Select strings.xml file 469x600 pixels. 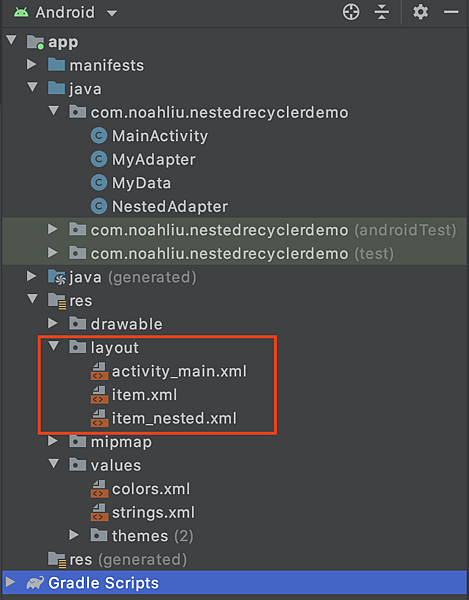[143, 512]
